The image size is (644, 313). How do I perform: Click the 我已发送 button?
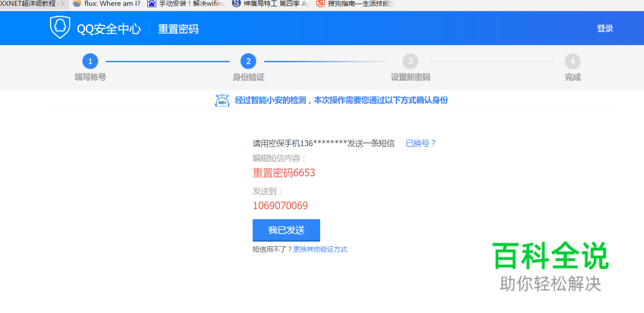(286, 230)
